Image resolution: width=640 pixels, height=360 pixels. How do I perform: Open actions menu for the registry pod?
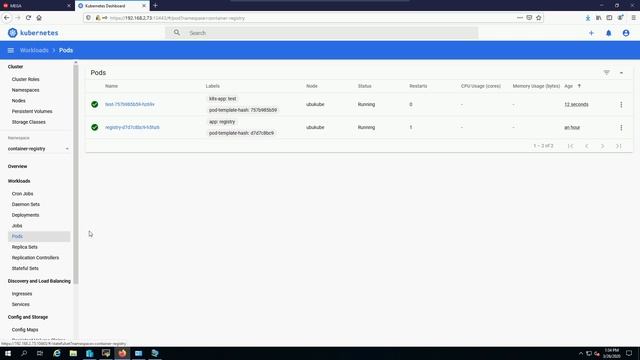click(621, 127)
